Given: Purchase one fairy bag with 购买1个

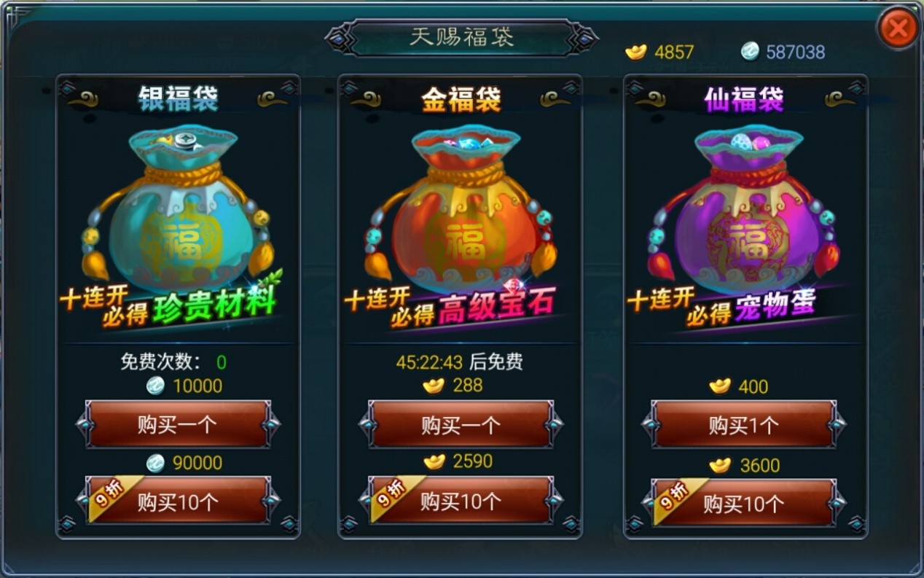Looking at the screenshot, I should pyautogui.click(x=743, y=424).
